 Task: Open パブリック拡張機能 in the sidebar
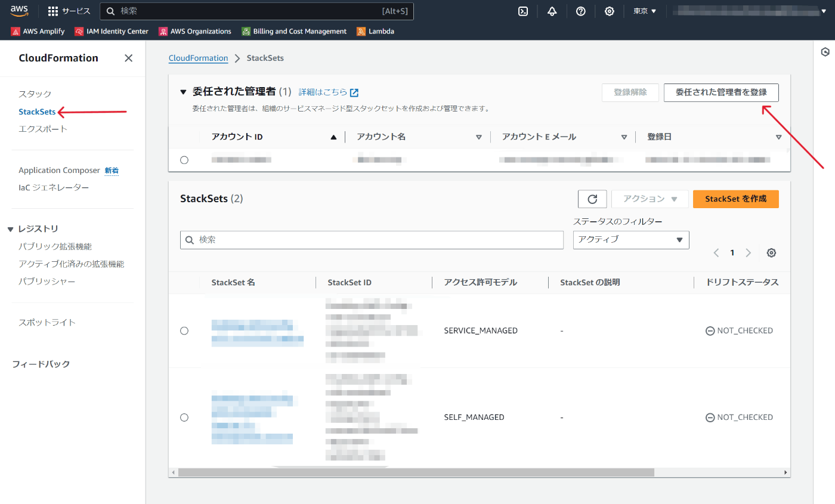(x=55, y=247)
